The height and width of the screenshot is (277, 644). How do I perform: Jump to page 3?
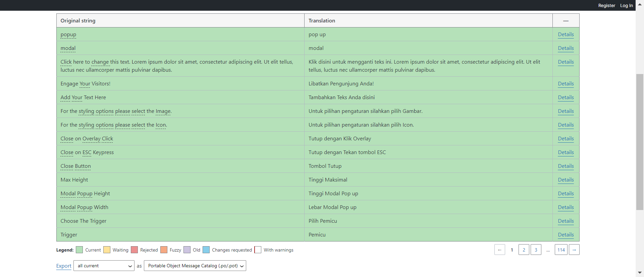(536, 250)
